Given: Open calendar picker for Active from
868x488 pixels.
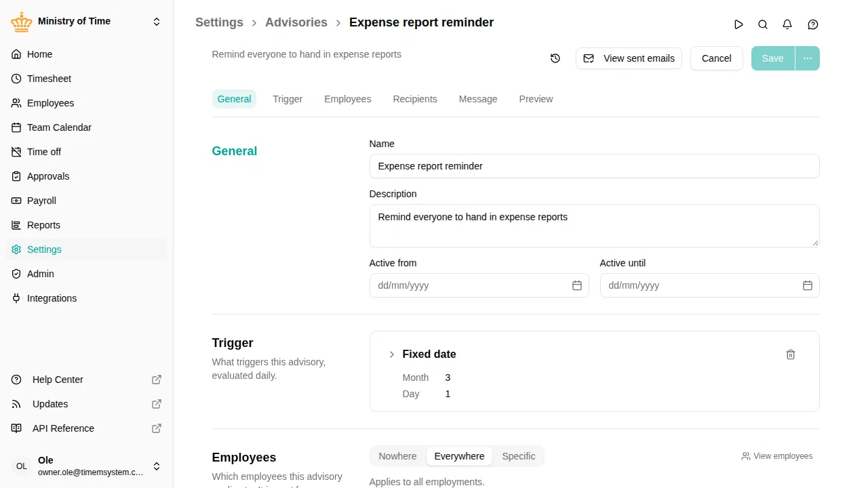Looking at the screenshot, I should pos(577,285).
